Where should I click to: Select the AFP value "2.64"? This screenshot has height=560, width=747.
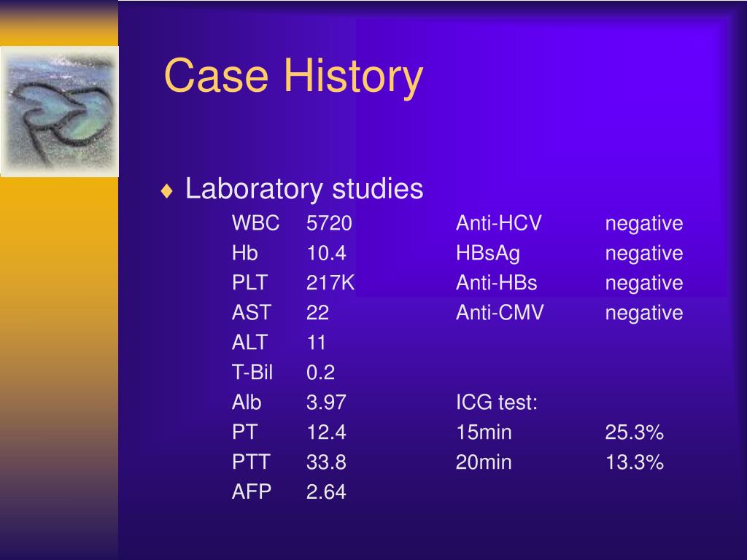(x=326, y=491)
